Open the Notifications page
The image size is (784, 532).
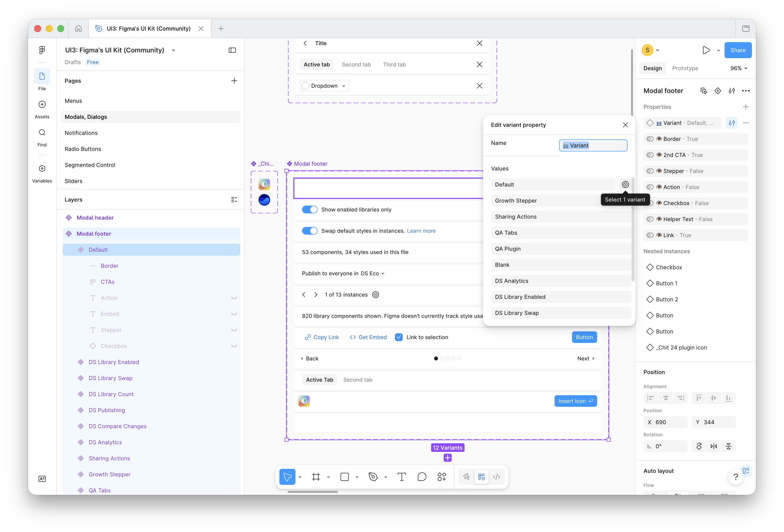click(81, 133)
